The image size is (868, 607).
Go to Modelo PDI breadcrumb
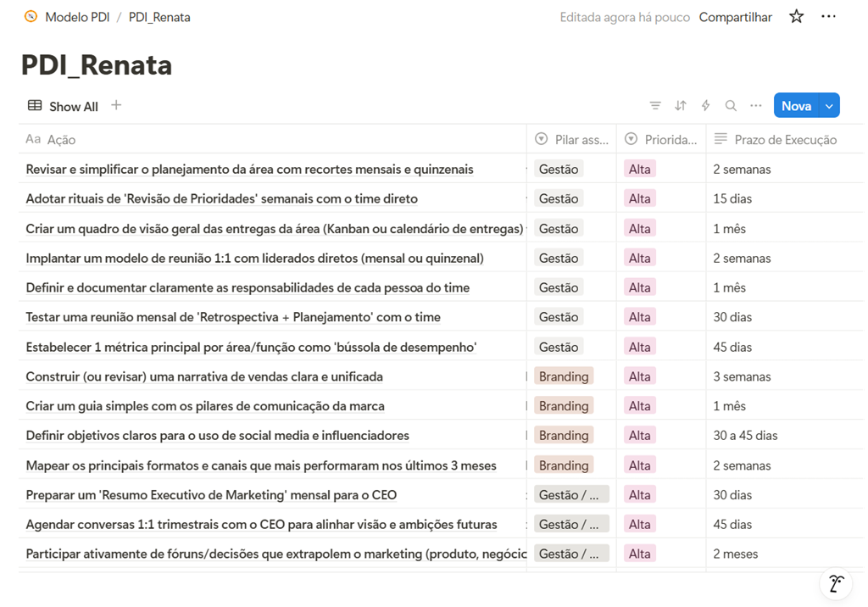click(77, 17)
